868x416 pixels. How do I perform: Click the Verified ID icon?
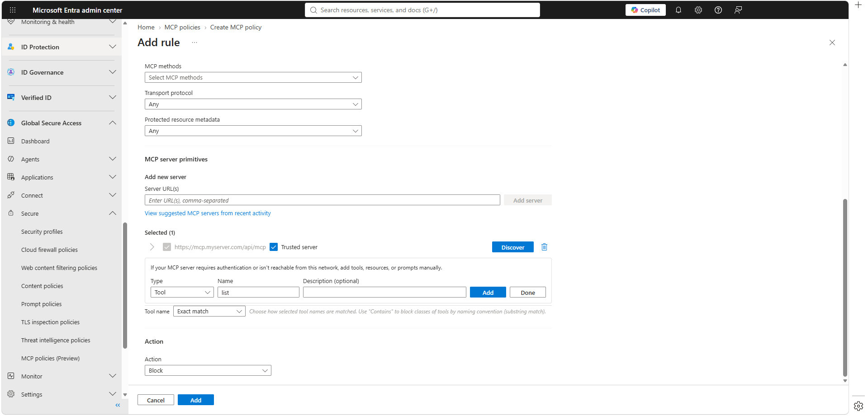coord(11,97)
